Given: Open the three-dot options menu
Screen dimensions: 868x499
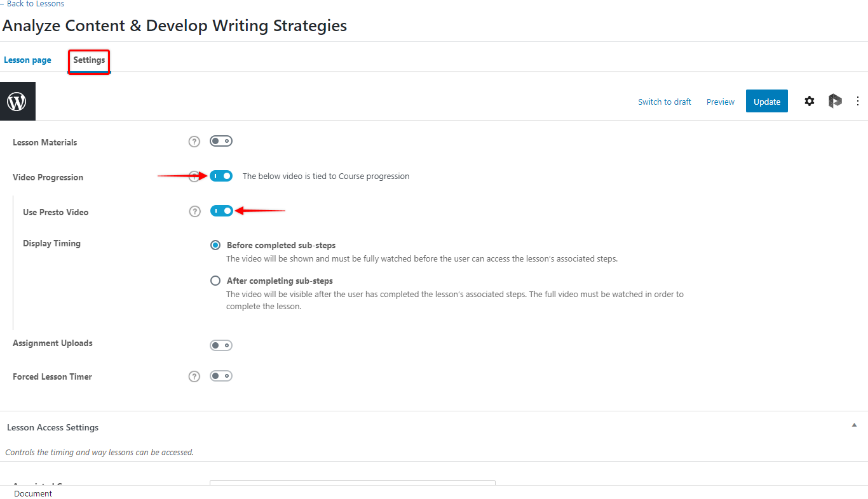Looking at the screenshot, I should click(x=858, y=101).
